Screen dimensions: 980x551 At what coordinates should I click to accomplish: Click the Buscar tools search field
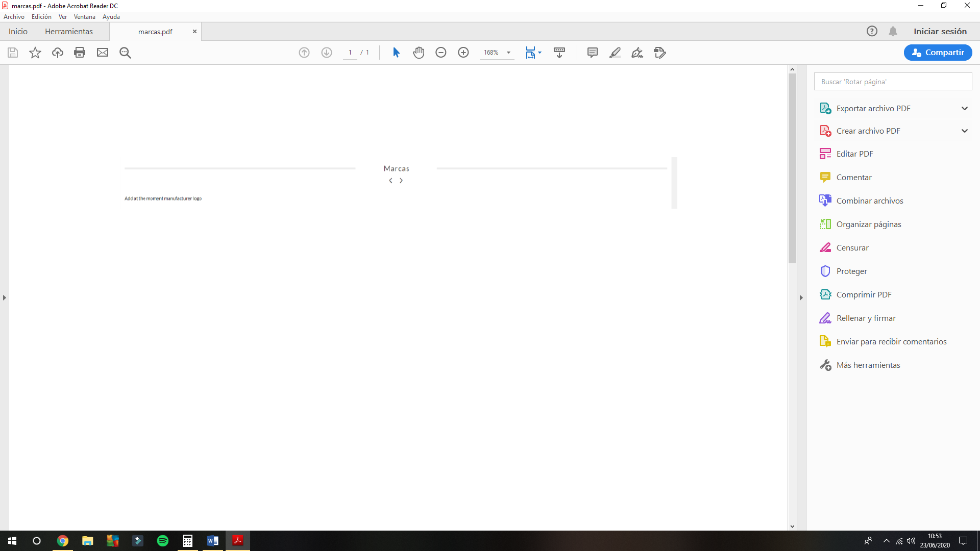pos(893,82)
